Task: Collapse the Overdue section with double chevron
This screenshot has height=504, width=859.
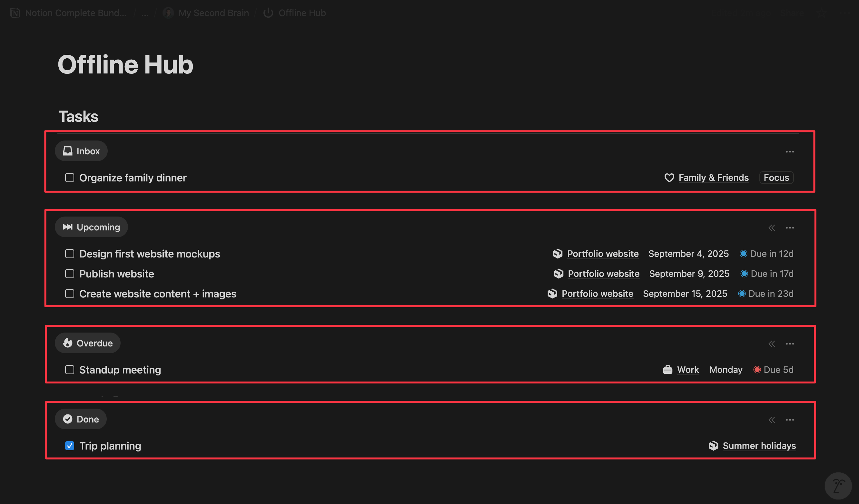Action: [772, 344]
